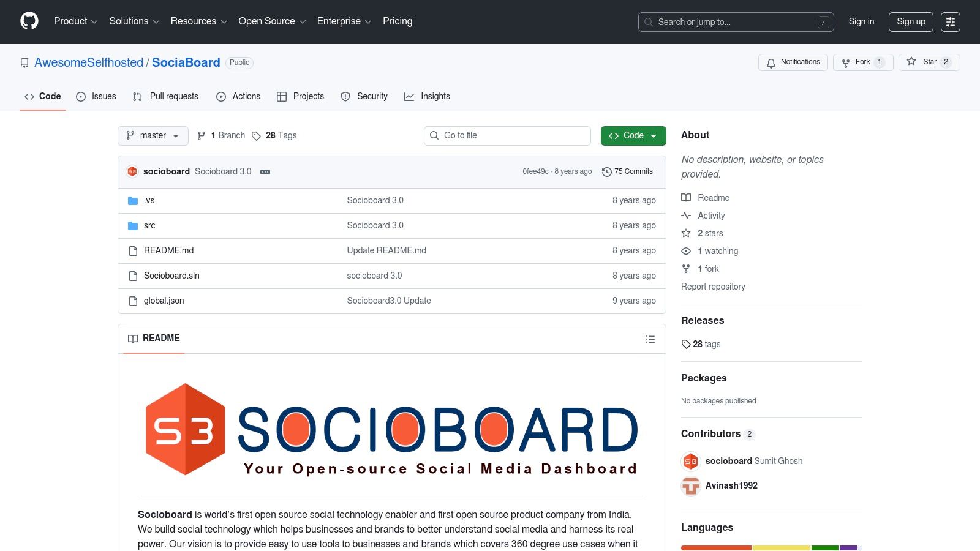Open 'Update README.md' commit message
The height and width of the screenshot is (551, 980).
tap(386, 251)
